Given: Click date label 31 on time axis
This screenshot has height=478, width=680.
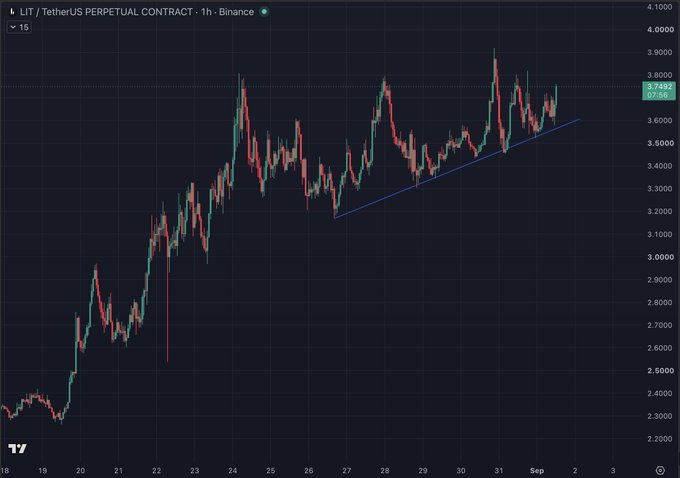Looking at the screenshot, I should tap(499, 471).
